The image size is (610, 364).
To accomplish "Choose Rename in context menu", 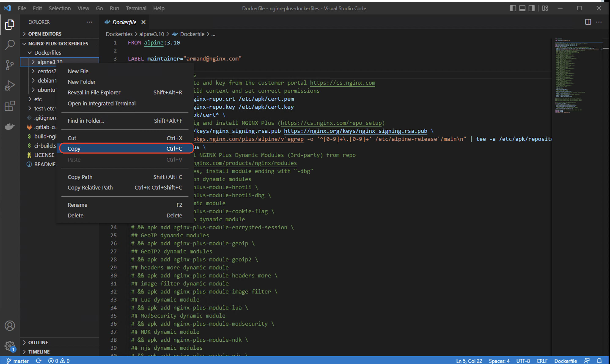I will click(125, 205).
